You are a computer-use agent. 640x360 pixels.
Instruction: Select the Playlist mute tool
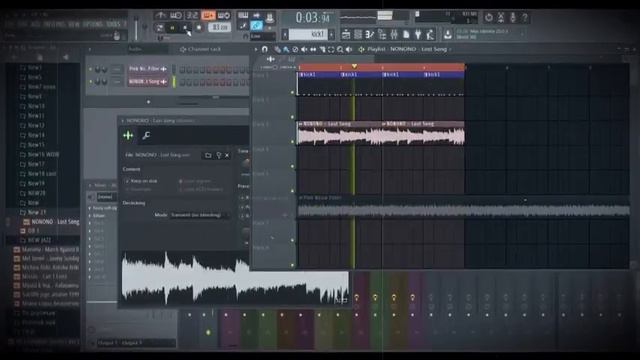[x=304, y=49]
